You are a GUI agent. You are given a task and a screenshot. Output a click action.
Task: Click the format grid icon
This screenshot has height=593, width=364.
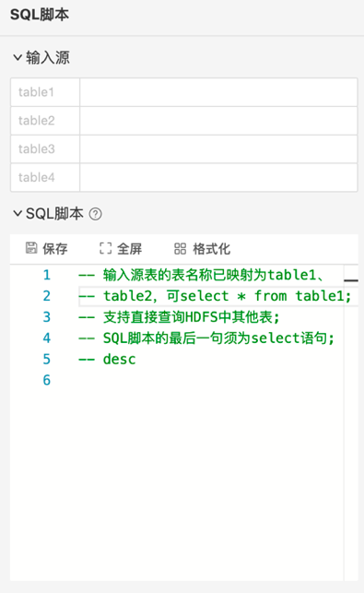(180, 248)
